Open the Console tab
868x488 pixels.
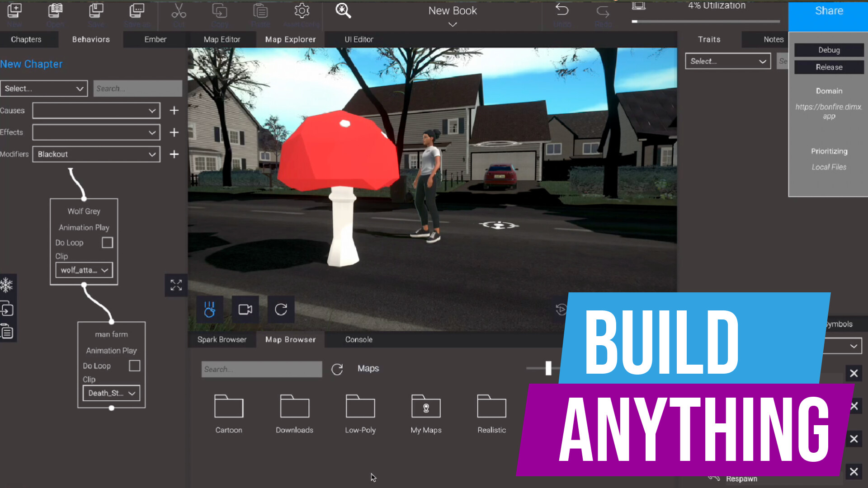click(x=359, y=340)
